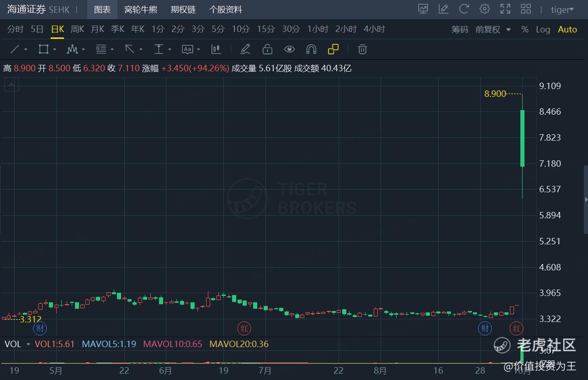Expand the Fibonacci tool dropdown arrow
This screenshot has width=588, height=380.
coord(112,49)
